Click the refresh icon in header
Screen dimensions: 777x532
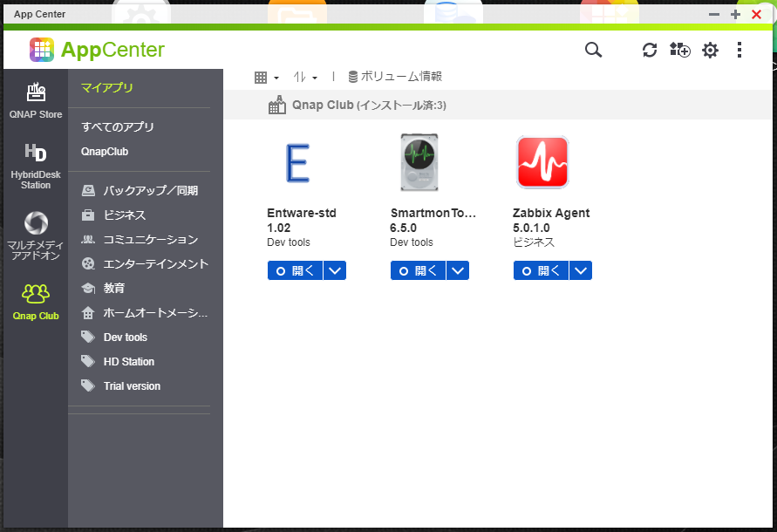[650, 50]
